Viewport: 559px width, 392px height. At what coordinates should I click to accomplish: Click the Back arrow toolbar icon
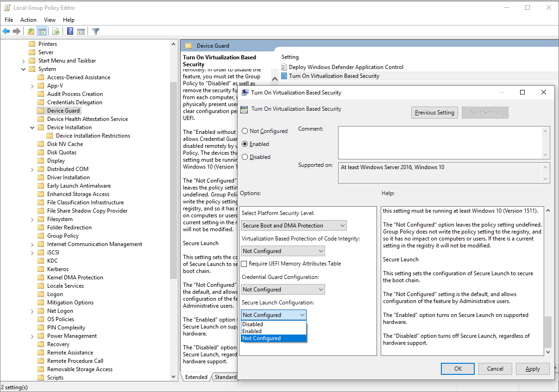point(6,32)
